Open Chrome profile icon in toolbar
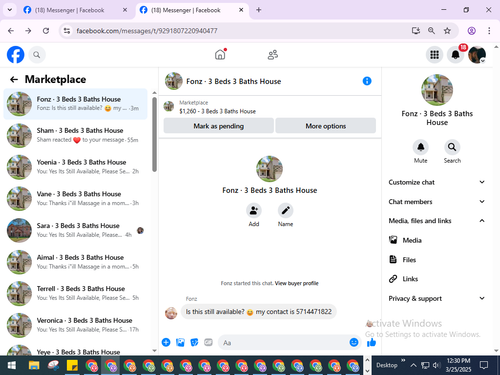Viewport: 500px width, 375px height. click(471, 31)
